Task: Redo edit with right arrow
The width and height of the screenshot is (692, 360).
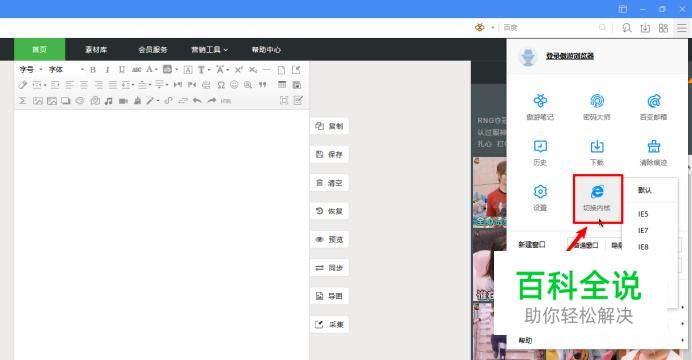Action: (212, 101)
